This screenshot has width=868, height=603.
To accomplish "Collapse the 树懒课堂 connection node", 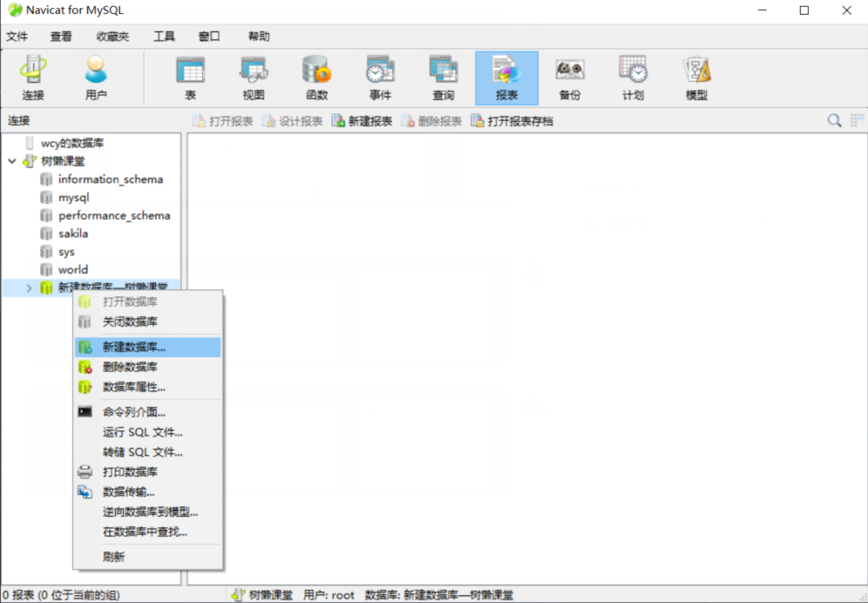I will 12,161.
